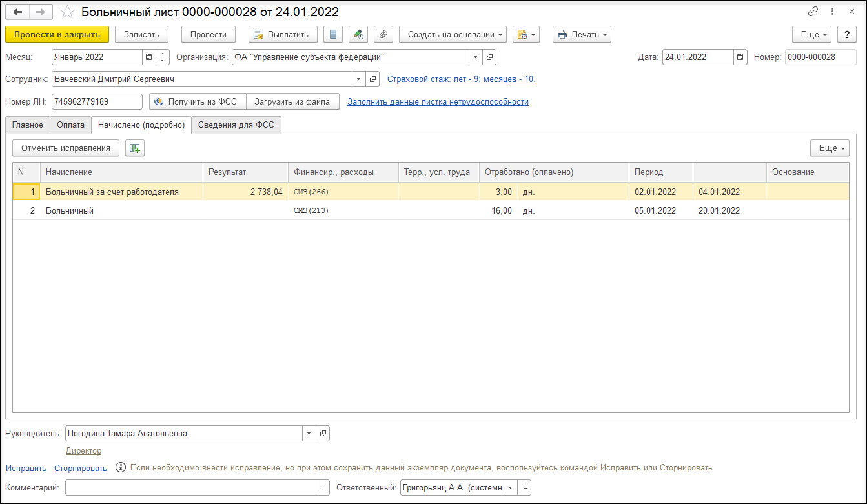867x504 pixels.
Task: Click the Месяц input field
Action: (x=97, y=57)
